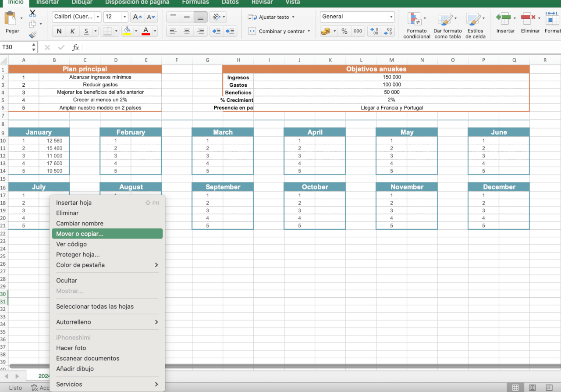Apply the yellow fill color bucket
The image size is (561, 392).
click(x=127, y=31)
